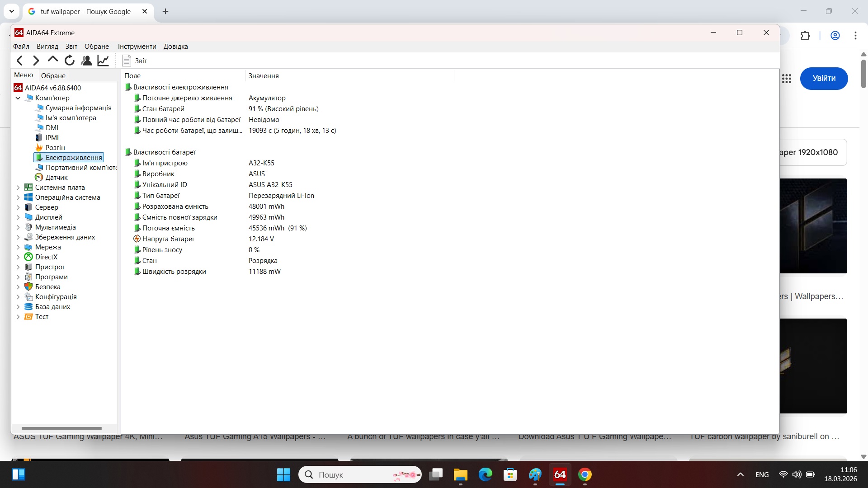Generate a report with the Звіт button
Viewport: 868px width, 488px height.
(137, 61)
